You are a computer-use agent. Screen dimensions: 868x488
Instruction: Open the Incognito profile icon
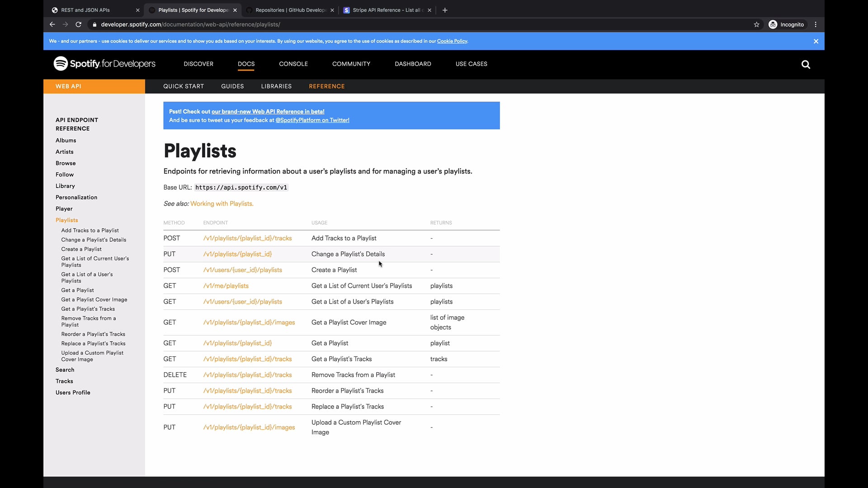[774, 24]
